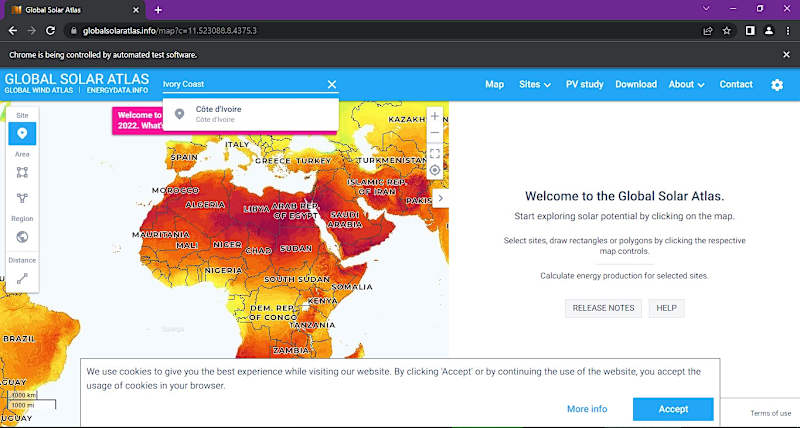
Task: Click Saudi Arabia on the map
Action: tap(345, 219)
